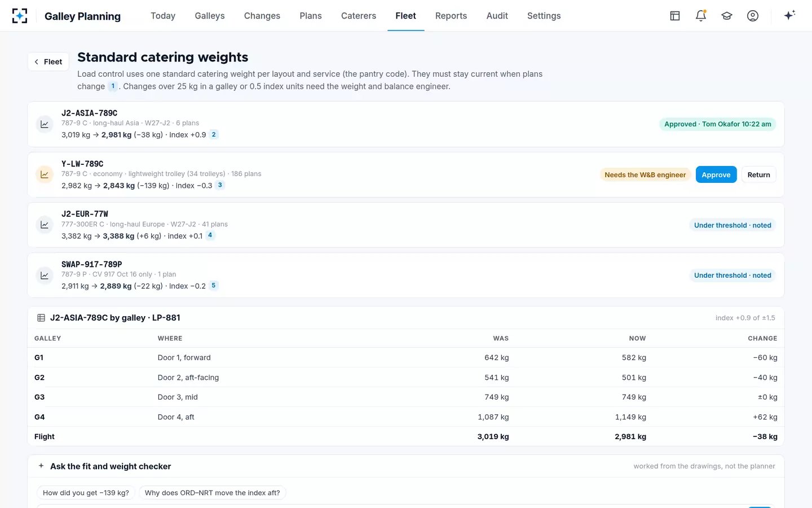This screenshot has width=812, height=508.
Task: Return the Y-LW-789C weight change
Action: 759,175
